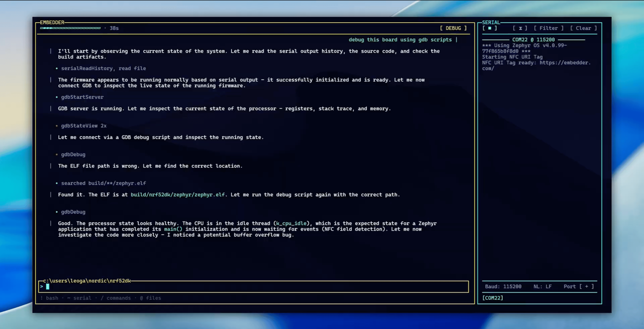
Task: Click 'Let me connect via a GDB debug script' message
Action: 161,137
